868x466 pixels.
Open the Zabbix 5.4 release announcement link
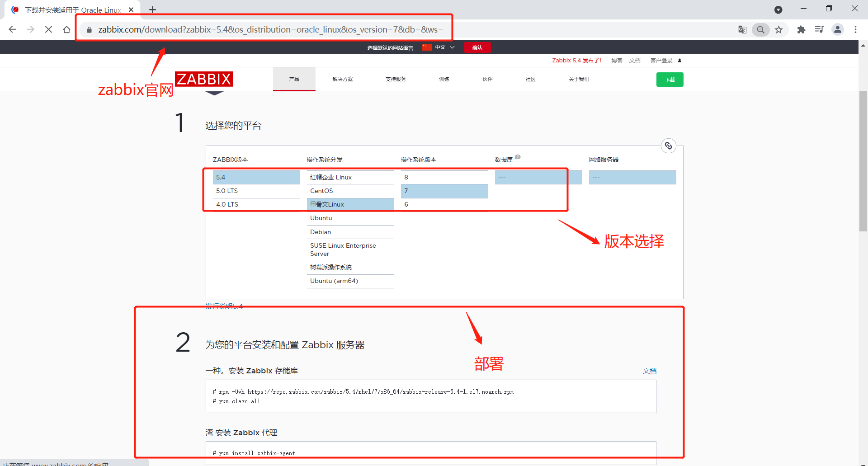(577, 60)
